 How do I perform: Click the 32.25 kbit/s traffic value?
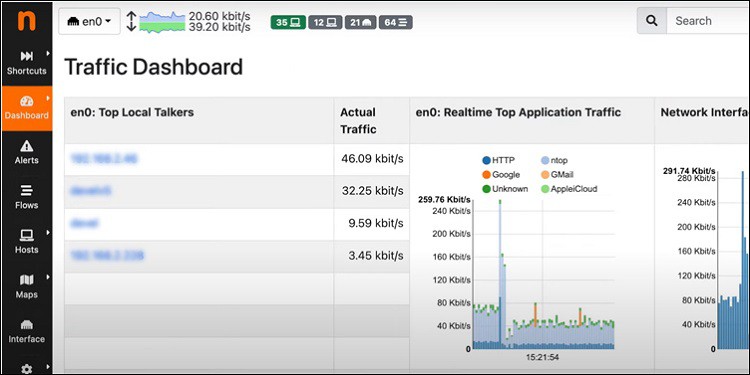[x=373, y=191]
